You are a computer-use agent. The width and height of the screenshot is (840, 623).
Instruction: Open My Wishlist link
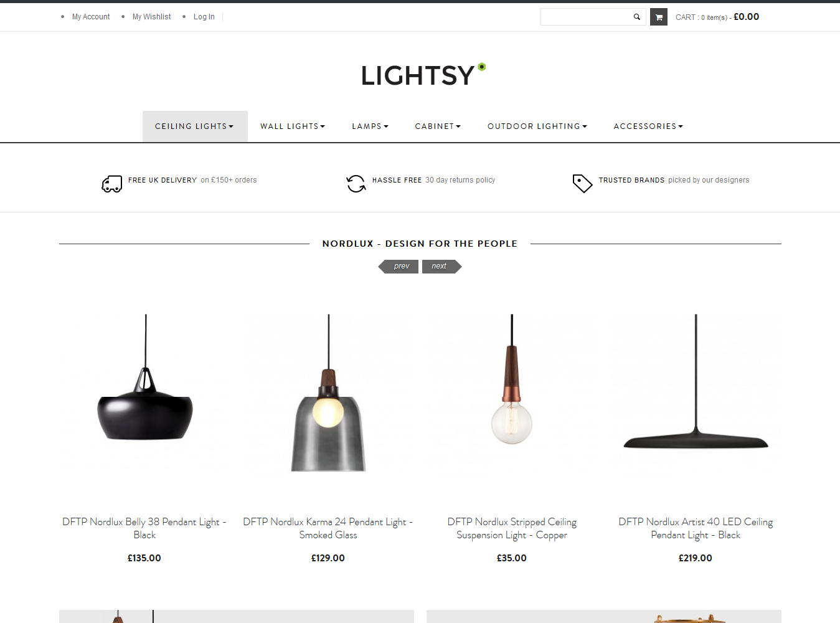coord(151,17)
